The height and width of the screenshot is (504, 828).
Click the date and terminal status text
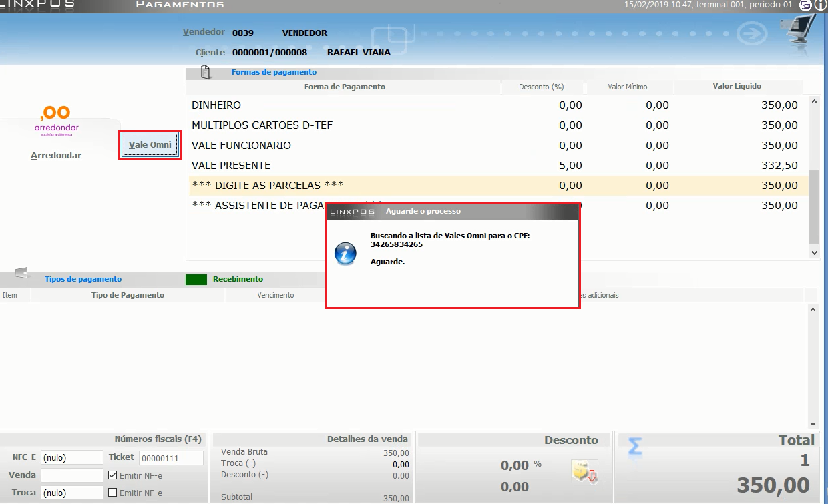click(710, 5)
